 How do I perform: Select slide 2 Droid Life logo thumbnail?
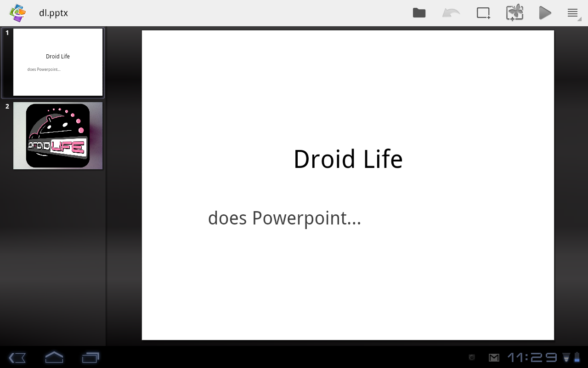point(58,136)
